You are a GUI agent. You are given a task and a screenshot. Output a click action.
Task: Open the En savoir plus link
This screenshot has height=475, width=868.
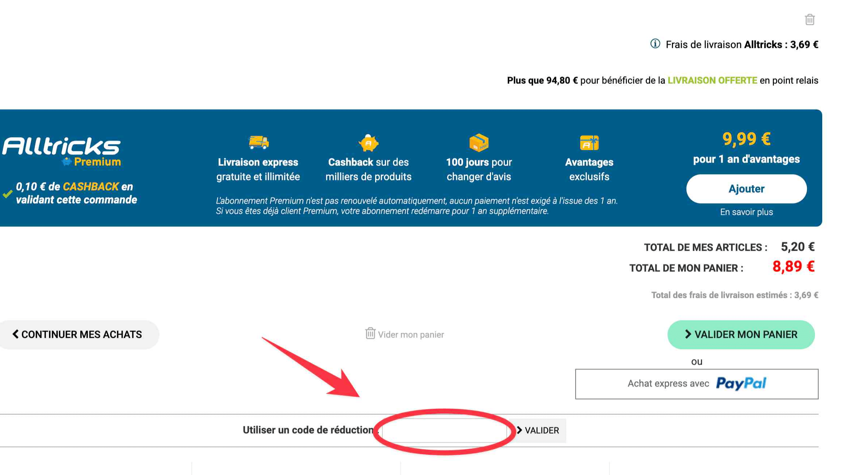(x=746, y=212)
